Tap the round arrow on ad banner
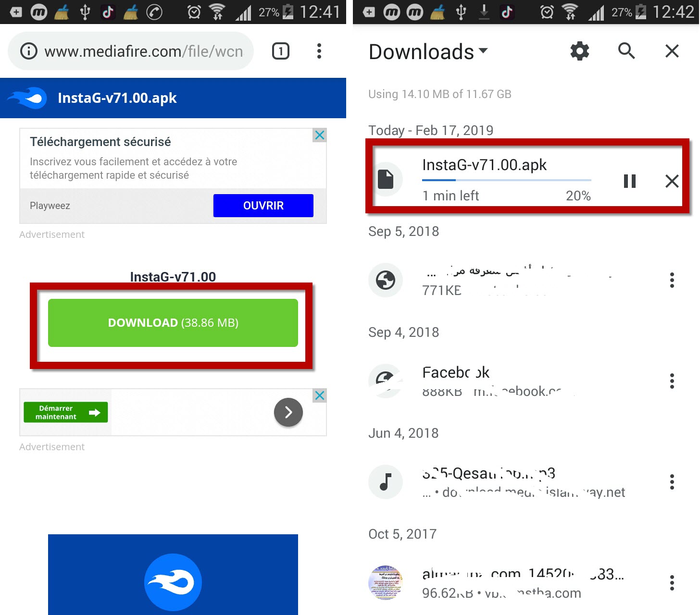 (288, 412)
